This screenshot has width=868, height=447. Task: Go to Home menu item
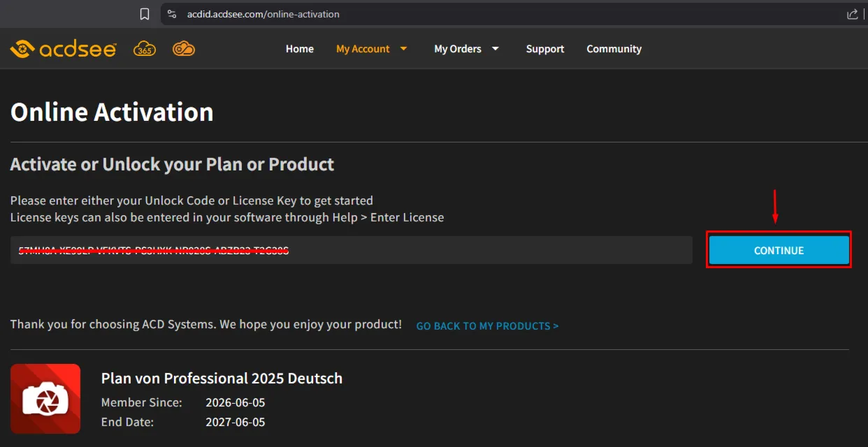(300, 49)
